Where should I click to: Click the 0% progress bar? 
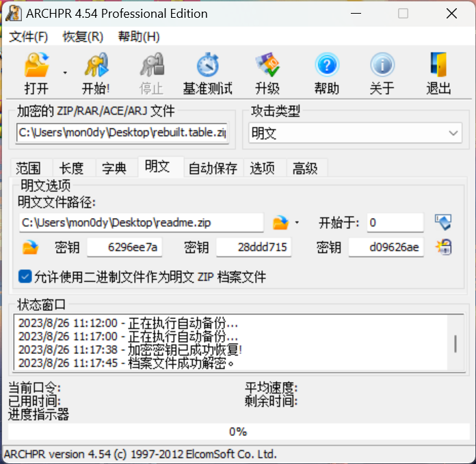point(239,432)
